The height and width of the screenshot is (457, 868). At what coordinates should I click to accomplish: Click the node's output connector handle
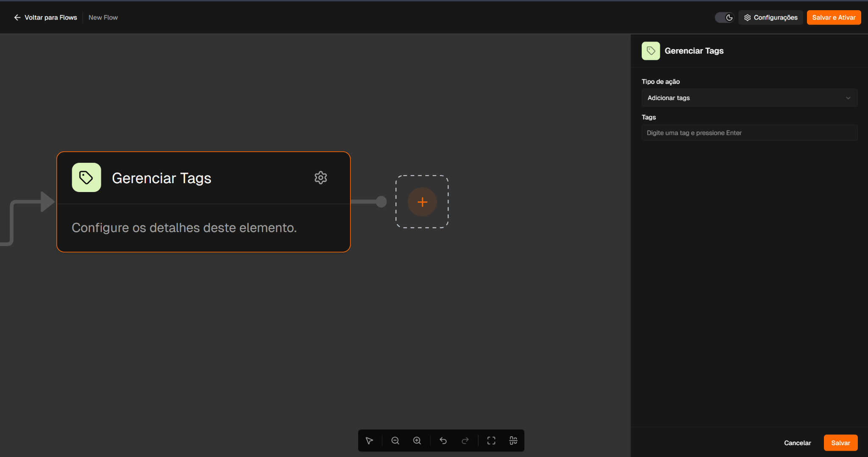point(381,202)
